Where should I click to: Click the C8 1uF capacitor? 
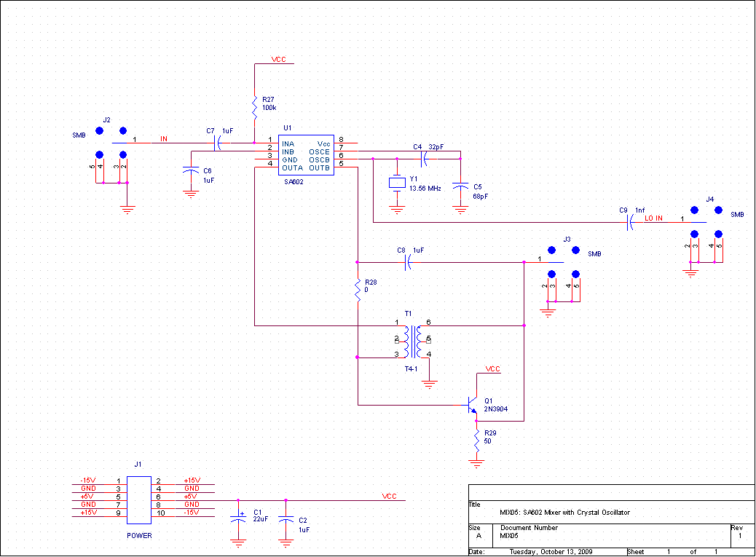tap(407, 262)
